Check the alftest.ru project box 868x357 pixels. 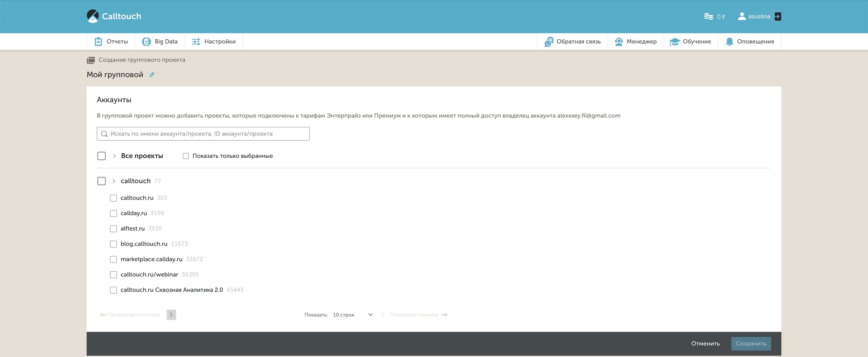(x=113, y=229)
